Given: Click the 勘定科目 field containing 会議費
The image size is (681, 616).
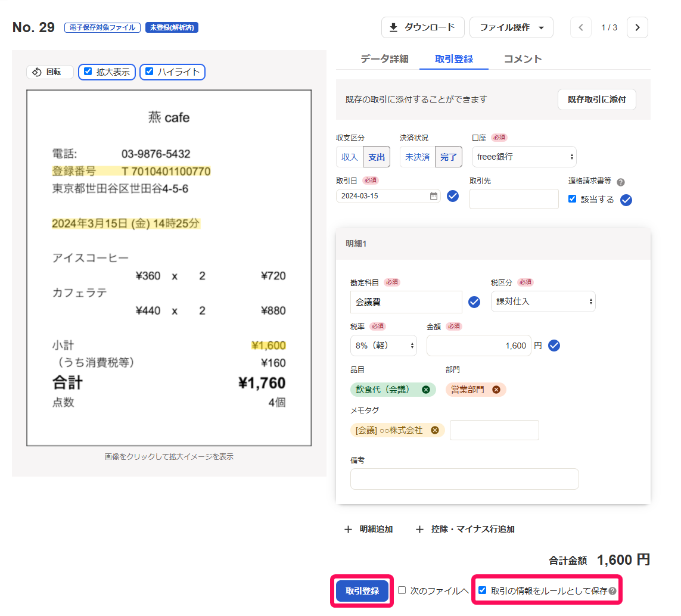Looking at the screenshot, I should click(x=406, y=302).
